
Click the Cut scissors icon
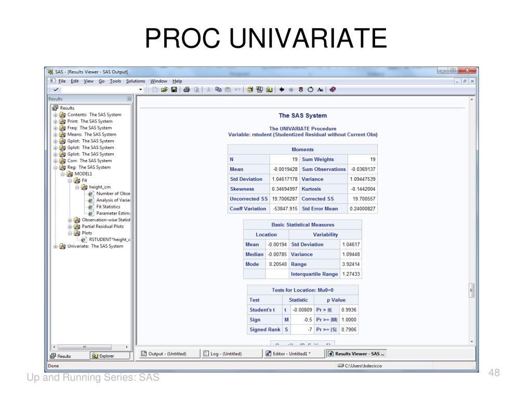tap(209, 89)
